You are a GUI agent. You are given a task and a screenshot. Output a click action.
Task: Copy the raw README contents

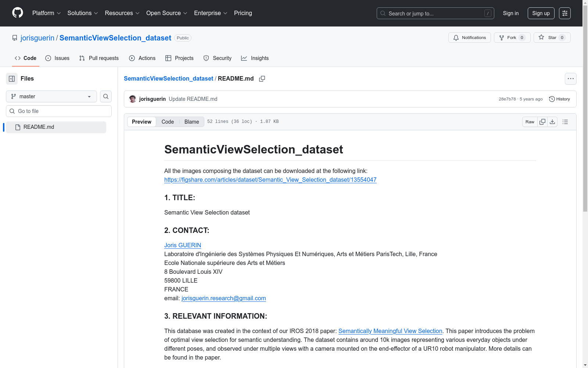click(x=542, y=121)
